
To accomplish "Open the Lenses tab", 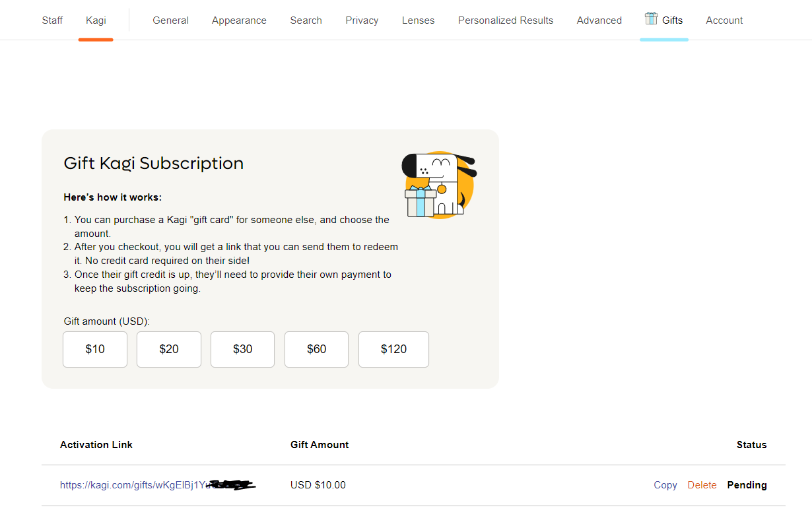I will [x=418, y=20].
